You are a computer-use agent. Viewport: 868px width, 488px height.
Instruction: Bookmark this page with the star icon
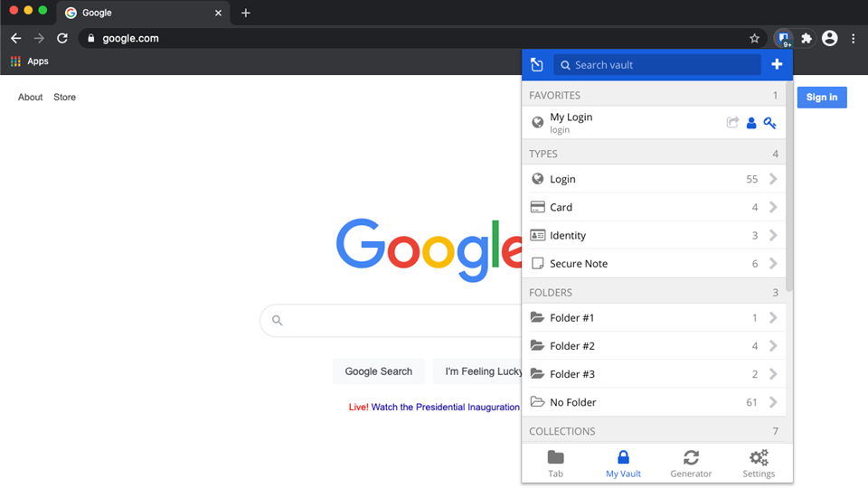click(x=754, y=38)
